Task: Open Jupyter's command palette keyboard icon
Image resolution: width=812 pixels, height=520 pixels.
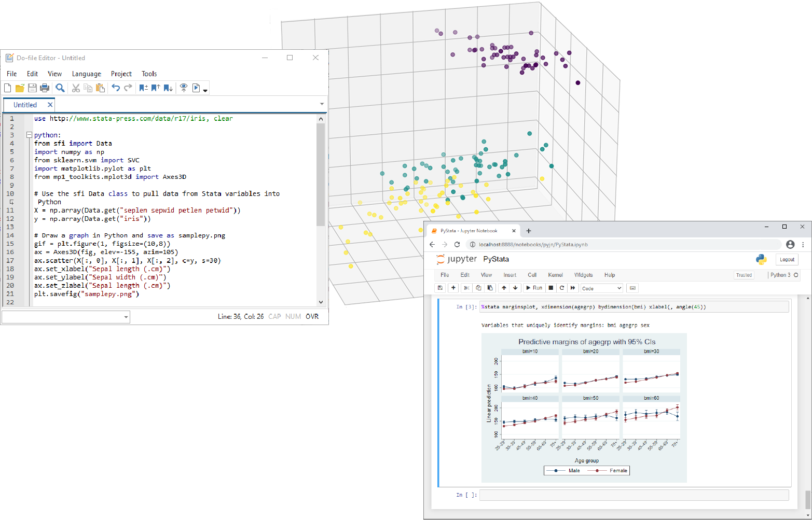Action: click(x=632, y=288)
